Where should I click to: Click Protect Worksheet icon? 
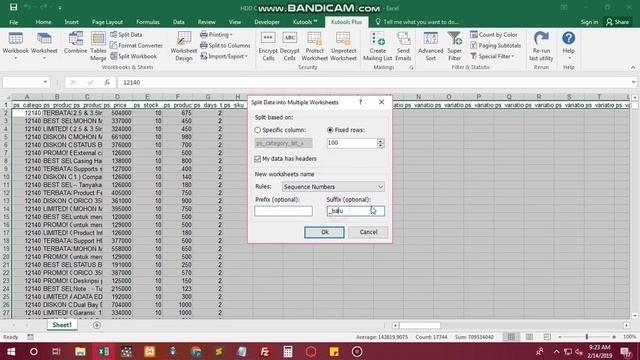pos(314,47)
